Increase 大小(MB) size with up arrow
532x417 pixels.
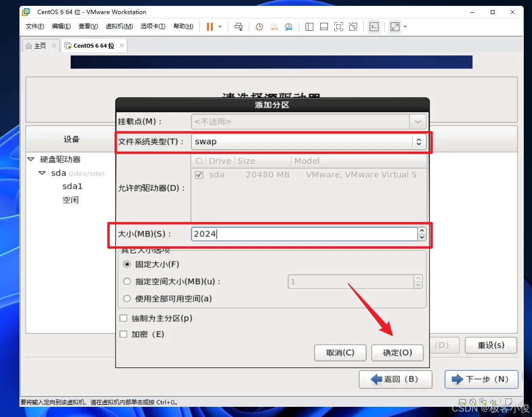422,231
